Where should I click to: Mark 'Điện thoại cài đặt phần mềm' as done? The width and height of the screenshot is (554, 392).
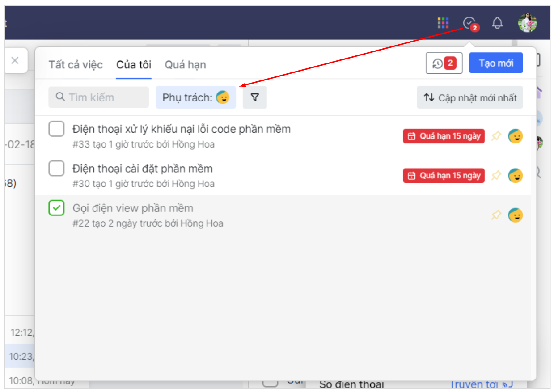tap(56, 169)
